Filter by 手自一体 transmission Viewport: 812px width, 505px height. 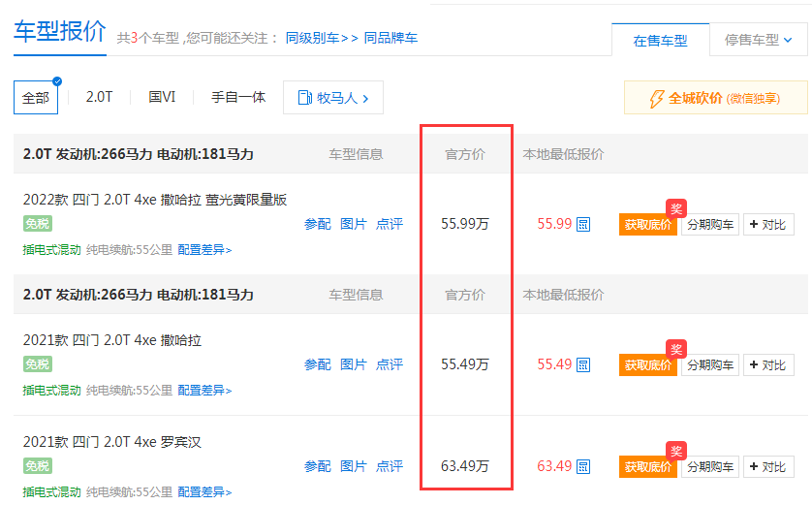point(238,97)
